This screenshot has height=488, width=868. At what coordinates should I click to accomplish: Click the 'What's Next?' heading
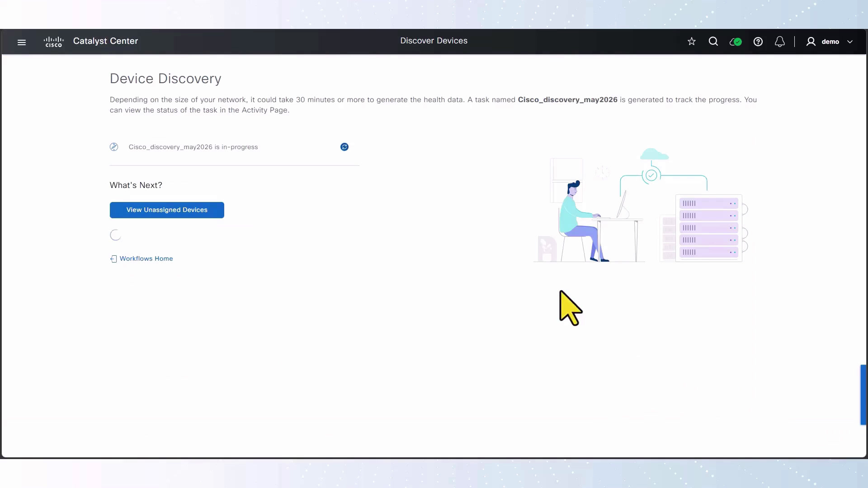[136, 185]
